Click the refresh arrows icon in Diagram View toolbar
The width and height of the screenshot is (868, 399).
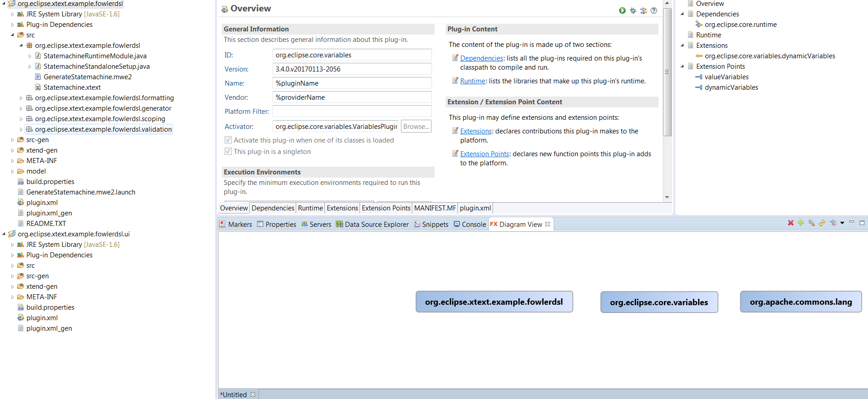pos(822,223)
